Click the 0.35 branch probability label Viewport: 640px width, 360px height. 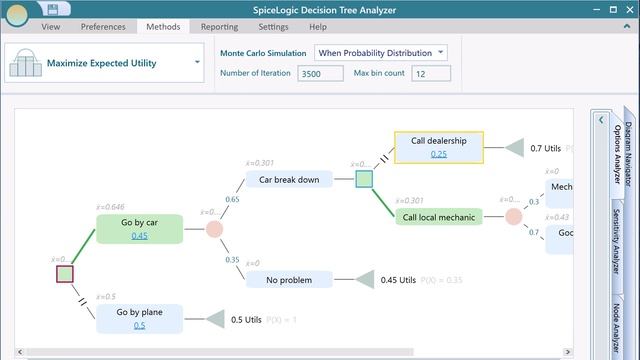click(x=232, y=260)
